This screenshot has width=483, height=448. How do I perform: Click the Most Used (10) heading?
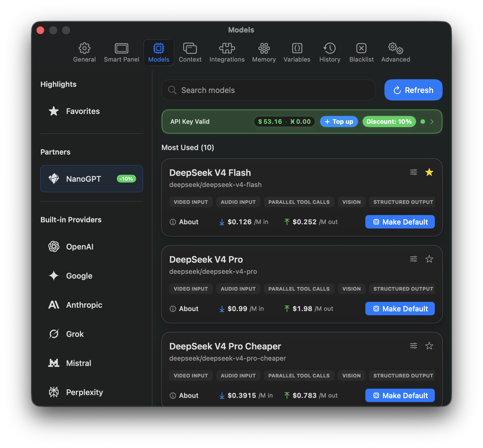tap(188, 148)
